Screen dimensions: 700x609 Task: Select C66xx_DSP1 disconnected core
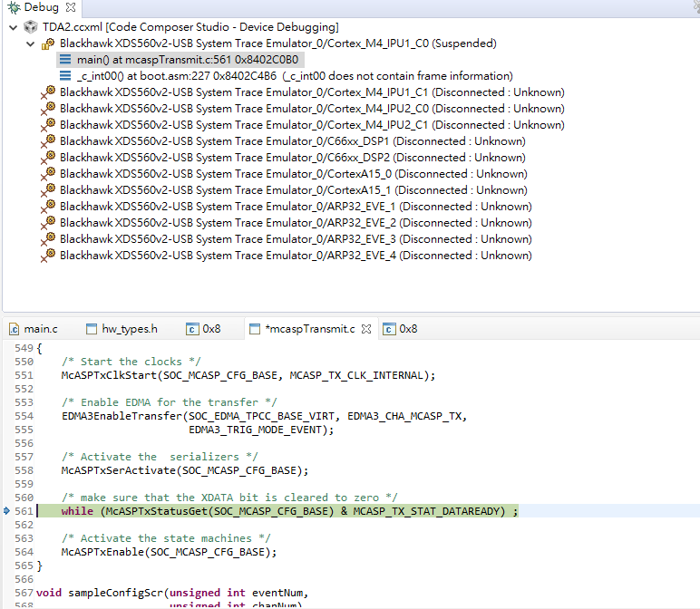point(292,141)
